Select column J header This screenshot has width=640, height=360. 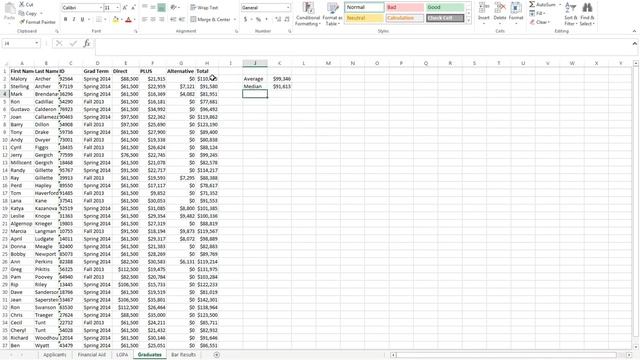click(255, 63)
